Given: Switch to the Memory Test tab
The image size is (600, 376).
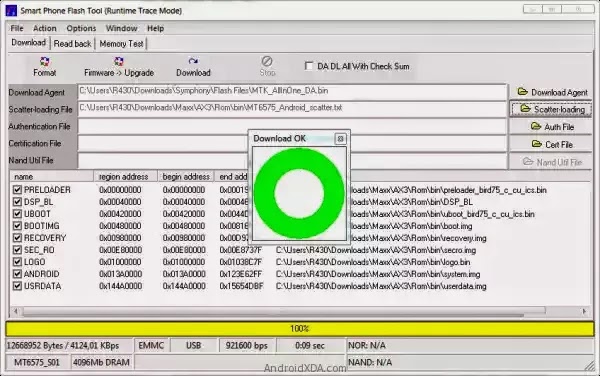Looking at the screenshot, I should click(x=121, y=44).
